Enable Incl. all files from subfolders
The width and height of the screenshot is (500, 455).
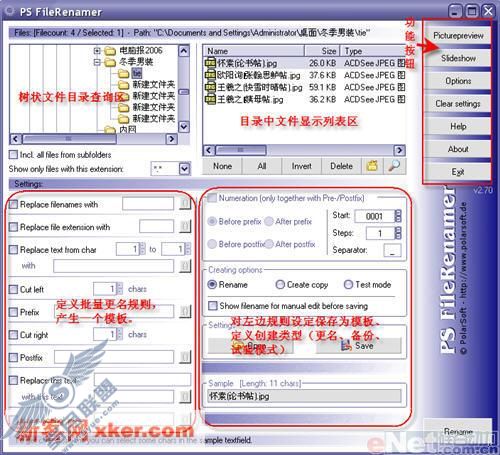point(13,155)
